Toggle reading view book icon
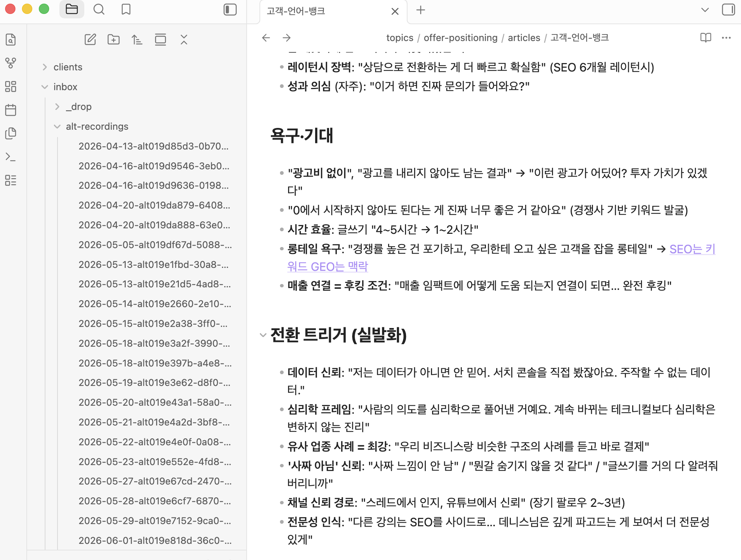The width and height of the screenshot is (741, 560). [706, 38]
